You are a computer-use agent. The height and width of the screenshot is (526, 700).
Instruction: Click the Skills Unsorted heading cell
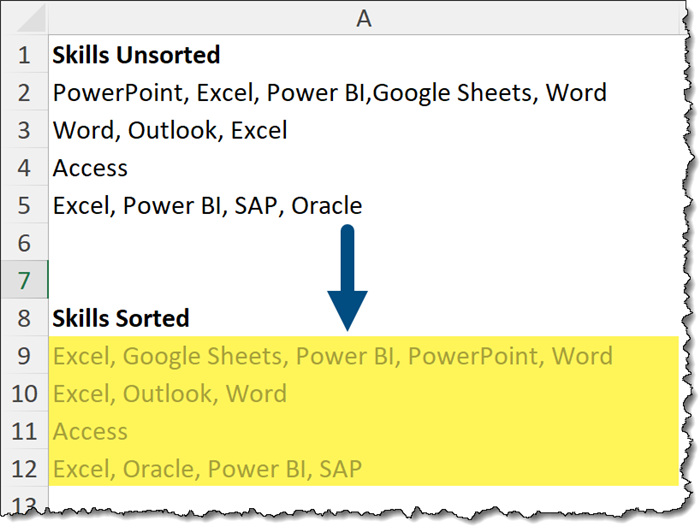coord(136,54)
